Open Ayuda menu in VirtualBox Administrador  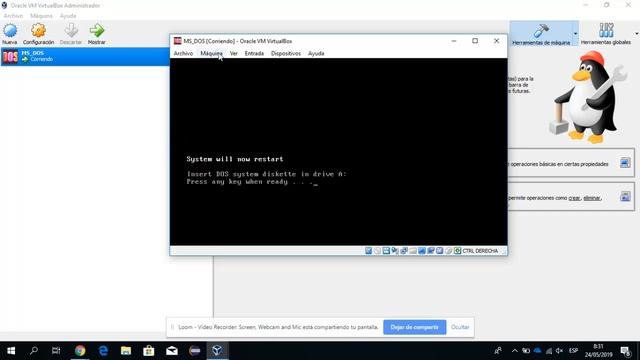(68, 16)
